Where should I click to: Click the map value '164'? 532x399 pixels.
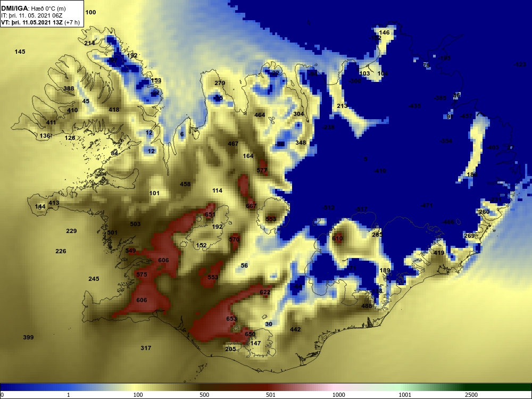coord(248,156)
